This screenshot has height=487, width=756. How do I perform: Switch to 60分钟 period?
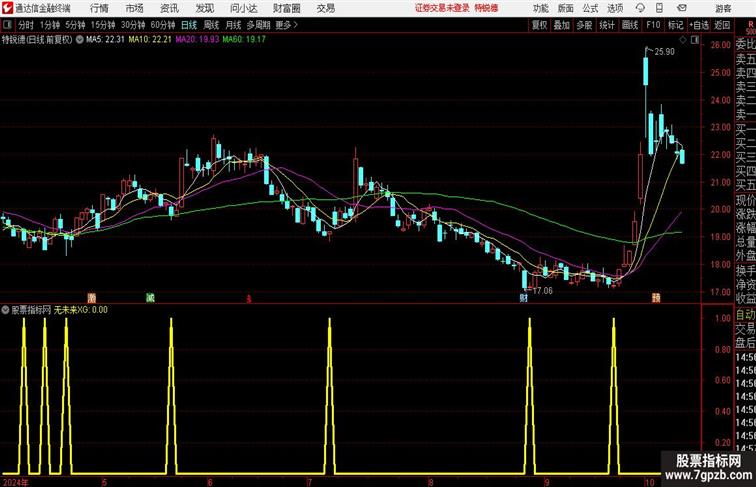(163, 25)
